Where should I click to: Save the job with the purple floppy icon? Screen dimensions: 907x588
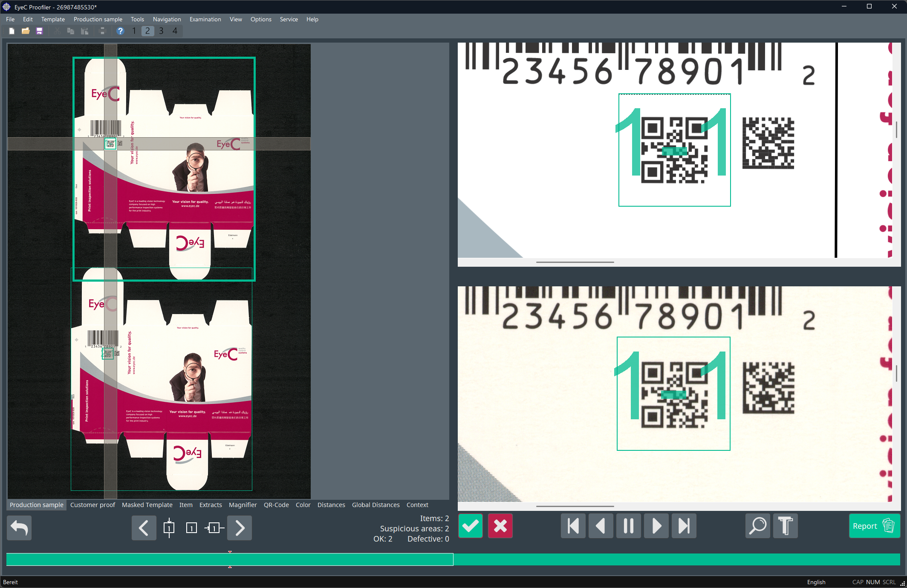(40, 31)
